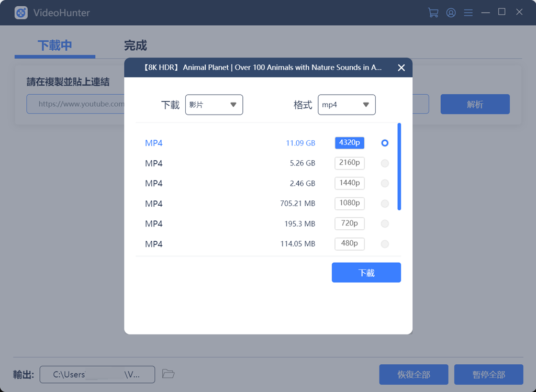Minimize the VideoHunter window

click(485, 13)
